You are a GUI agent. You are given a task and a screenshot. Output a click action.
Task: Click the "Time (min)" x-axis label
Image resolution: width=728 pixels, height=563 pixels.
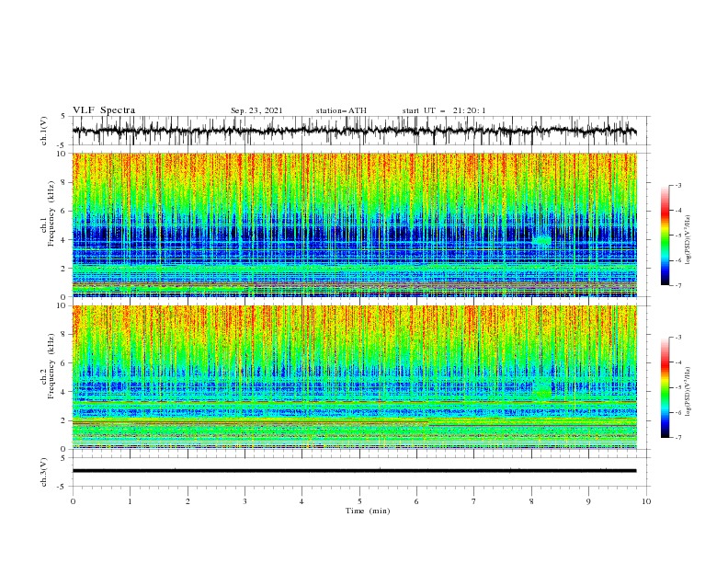click(x=368, y=511)
